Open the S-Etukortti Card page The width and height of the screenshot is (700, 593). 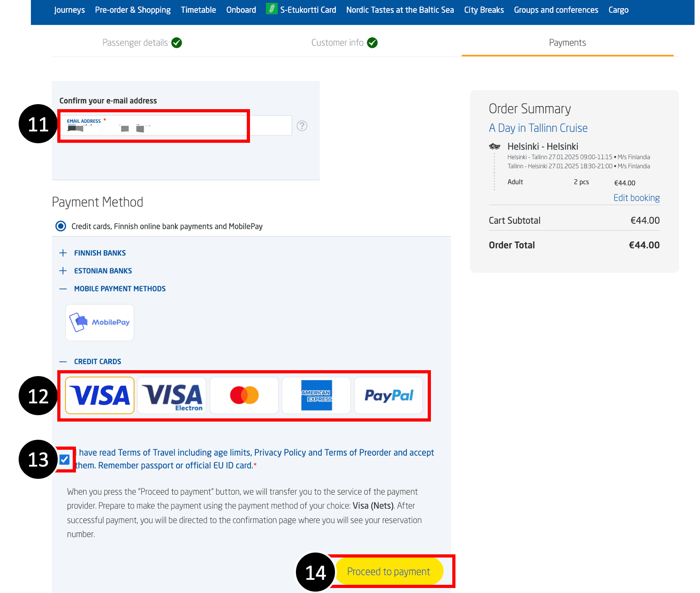(x=308, y=10)
